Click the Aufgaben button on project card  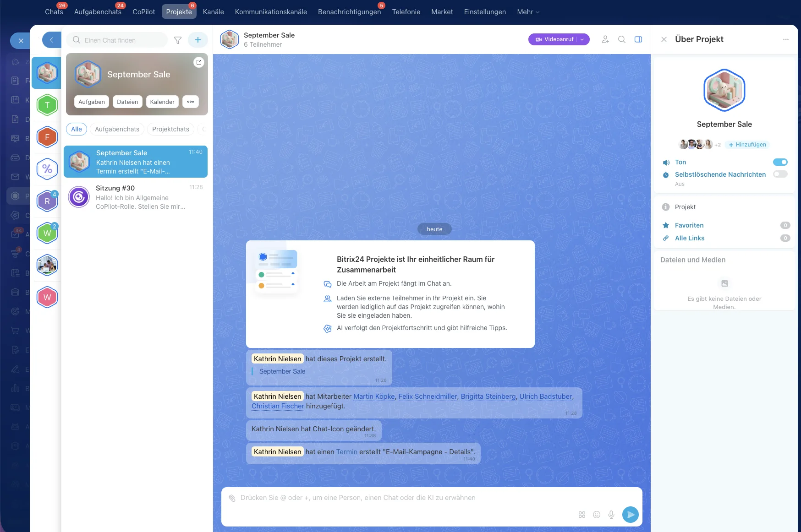(92, 102)
